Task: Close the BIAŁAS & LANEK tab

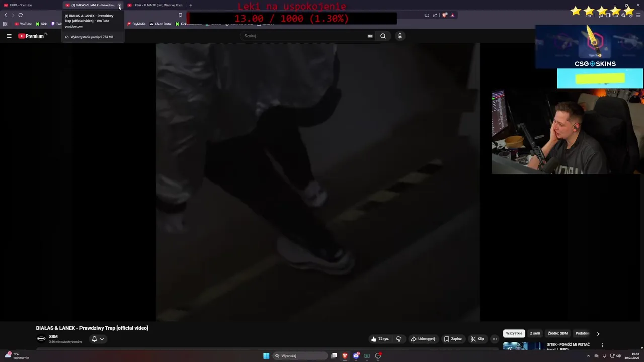Action: (119, 5)
